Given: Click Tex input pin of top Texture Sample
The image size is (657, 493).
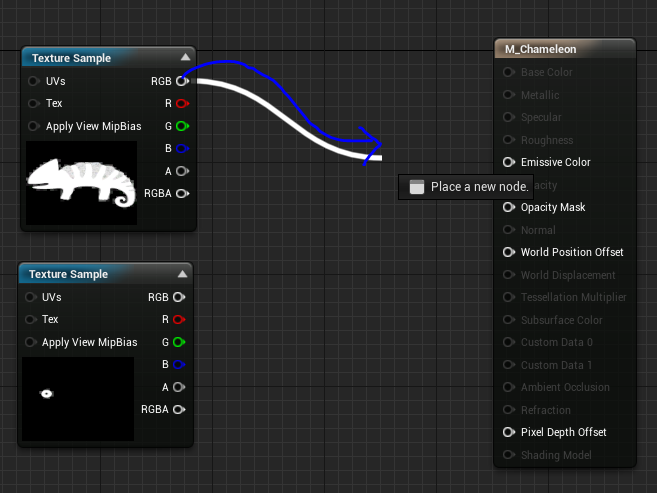Looking at the screenshot, I should coord(34,103).
